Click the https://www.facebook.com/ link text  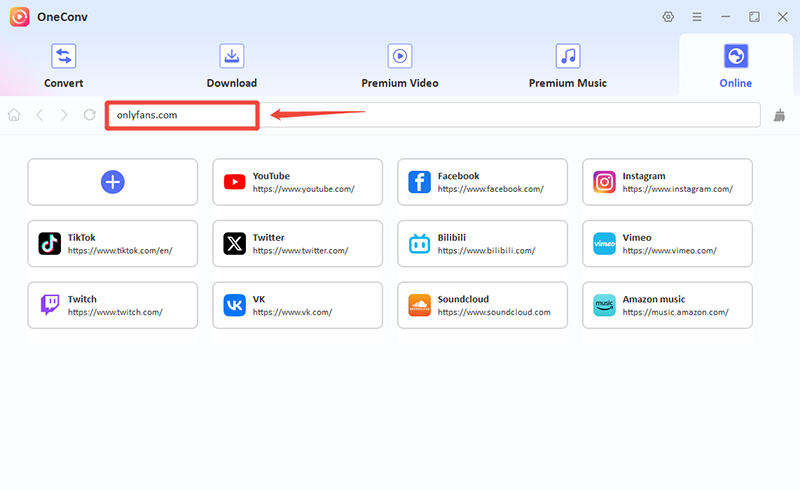[491, 189]
